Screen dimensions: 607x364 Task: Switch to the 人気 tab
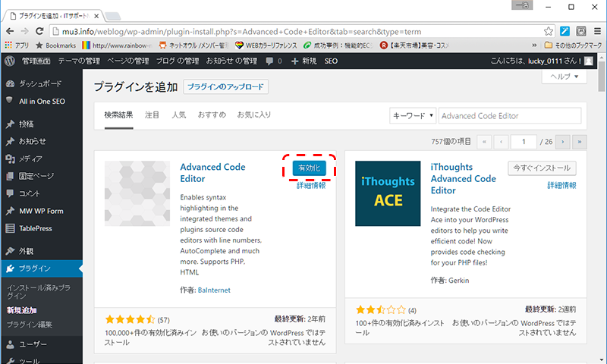click(179, 115)
